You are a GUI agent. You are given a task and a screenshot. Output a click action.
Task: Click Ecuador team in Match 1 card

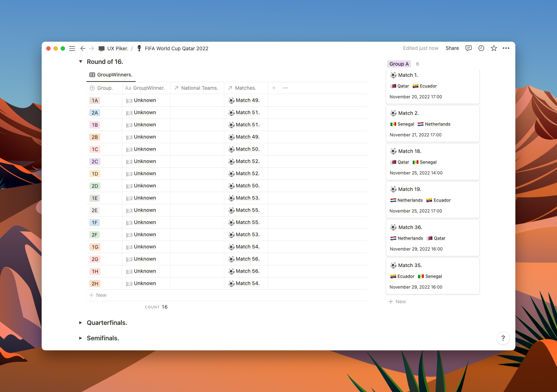coord(428,86)
